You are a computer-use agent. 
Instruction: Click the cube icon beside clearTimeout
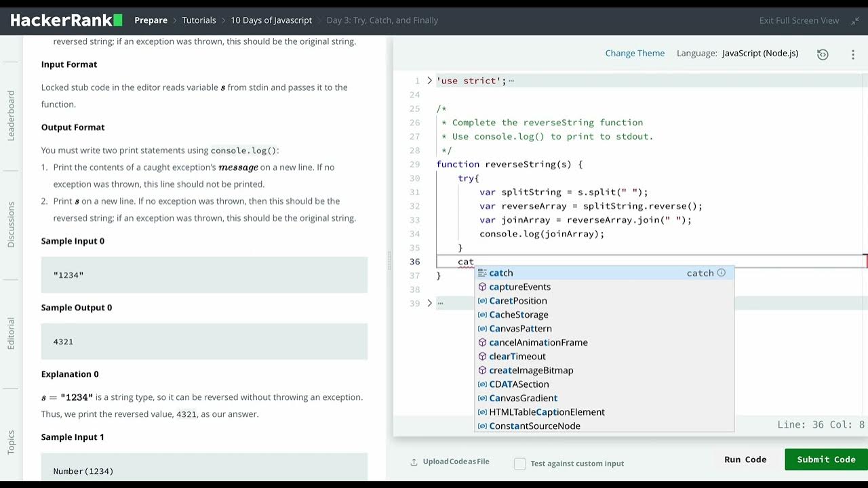tap(482, 357)
